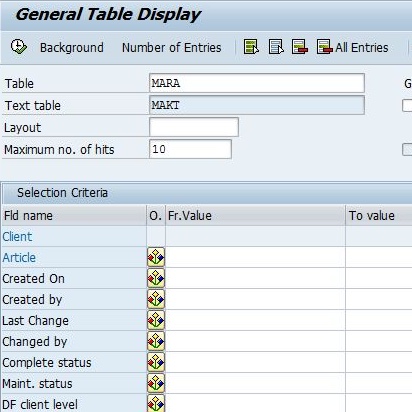Click second list-with-arrow toolbar icon
Image resolution: width=412 pixels, height=412 pixels.
point(276,47)
